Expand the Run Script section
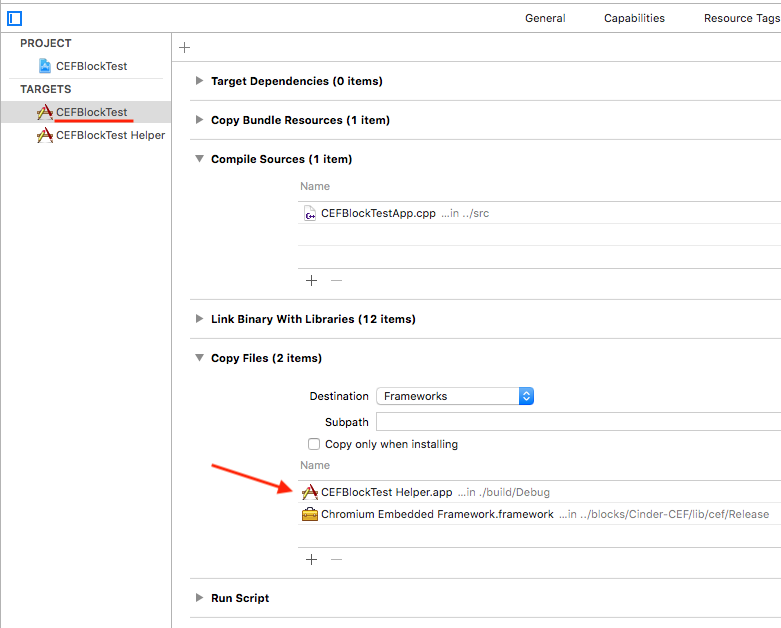Image resolution: width=781 pixels, height=628 pixels. [199, 598]
